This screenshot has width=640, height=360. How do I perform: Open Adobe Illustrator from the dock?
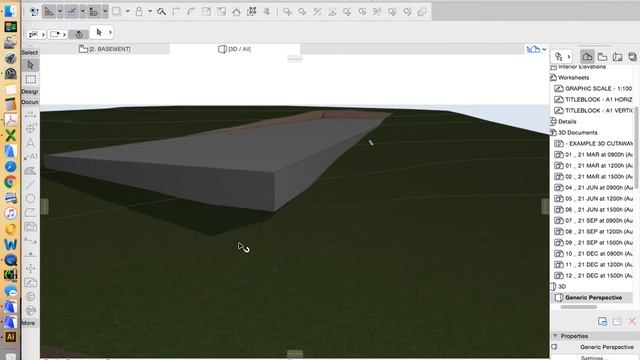10,337
